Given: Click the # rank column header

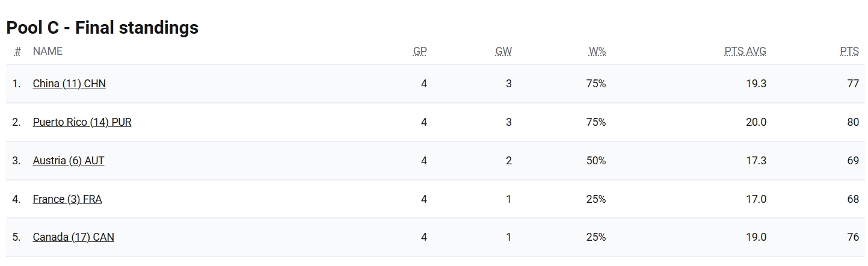Looking at the screenshot, I should [x=17, y=52].
